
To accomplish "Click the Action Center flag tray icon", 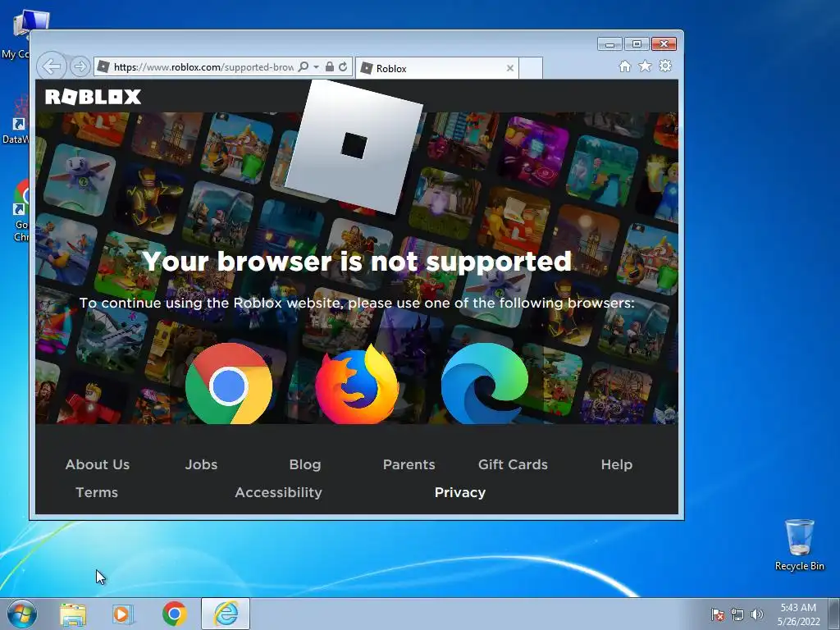I will [x=718, y=614].
